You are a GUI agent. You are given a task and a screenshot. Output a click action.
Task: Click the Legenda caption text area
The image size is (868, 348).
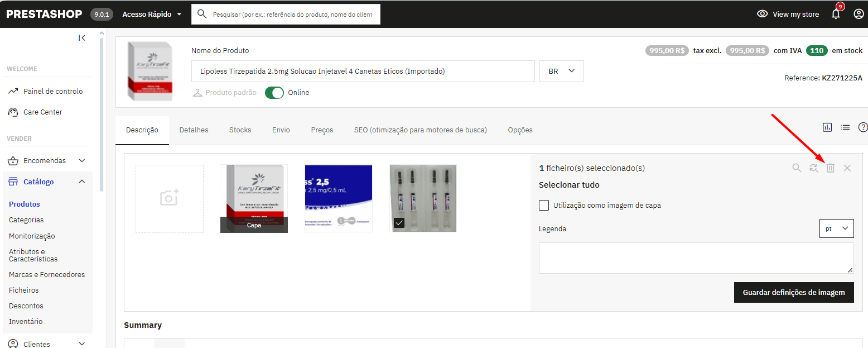pyautogui.click(x=695, y=258)
